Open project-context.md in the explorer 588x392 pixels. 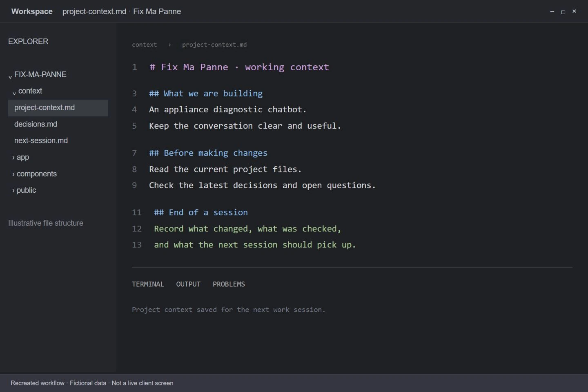58,108
